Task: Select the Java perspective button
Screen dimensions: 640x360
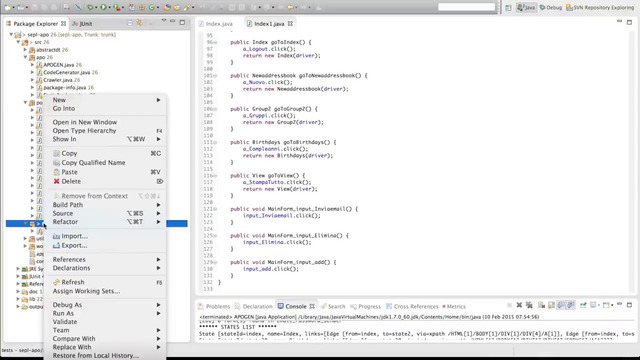Action: (x=526, y=7)
